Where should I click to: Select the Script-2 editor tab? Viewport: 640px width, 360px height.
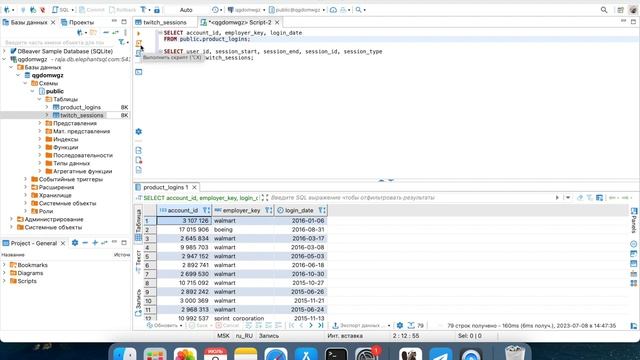tap(240, 22)
